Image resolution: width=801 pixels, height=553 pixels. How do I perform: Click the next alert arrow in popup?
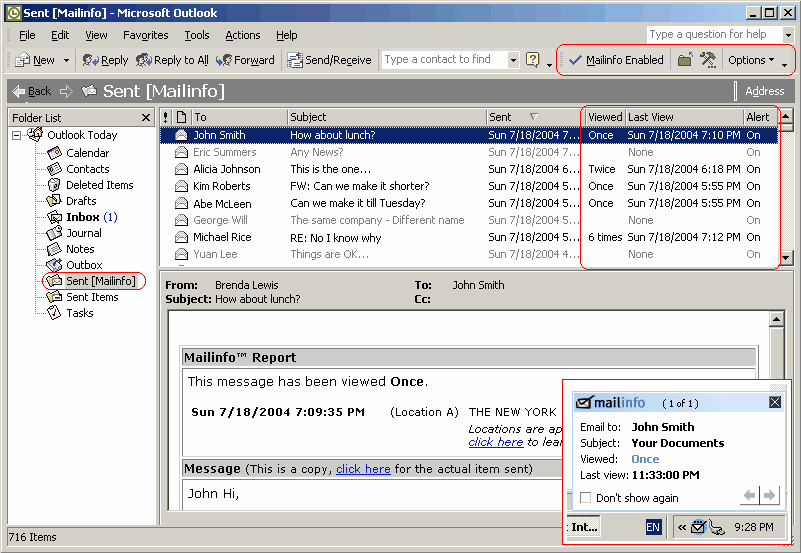769,495
